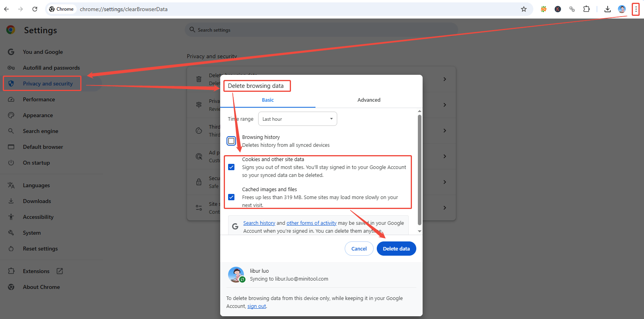This screenshot has width=644, height=319.
Task: Click the translate icon for Languages
Action: pos(11,185)
